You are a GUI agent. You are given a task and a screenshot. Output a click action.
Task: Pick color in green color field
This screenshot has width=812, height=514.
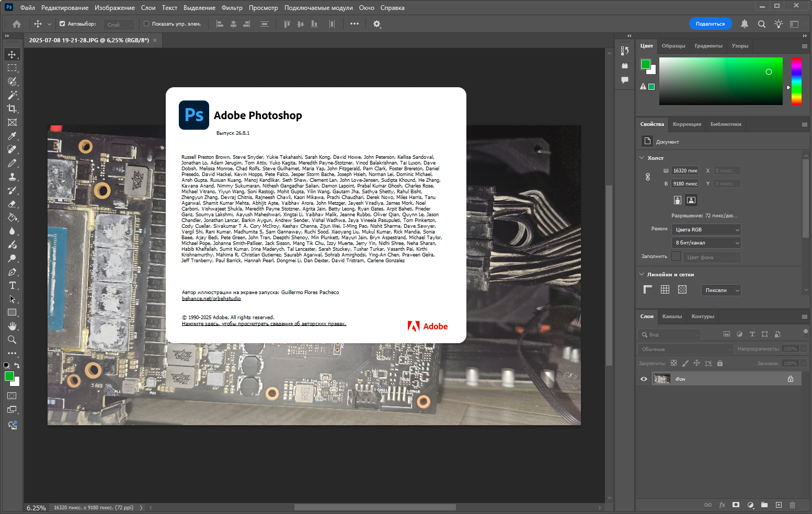(x=721, y=81)
